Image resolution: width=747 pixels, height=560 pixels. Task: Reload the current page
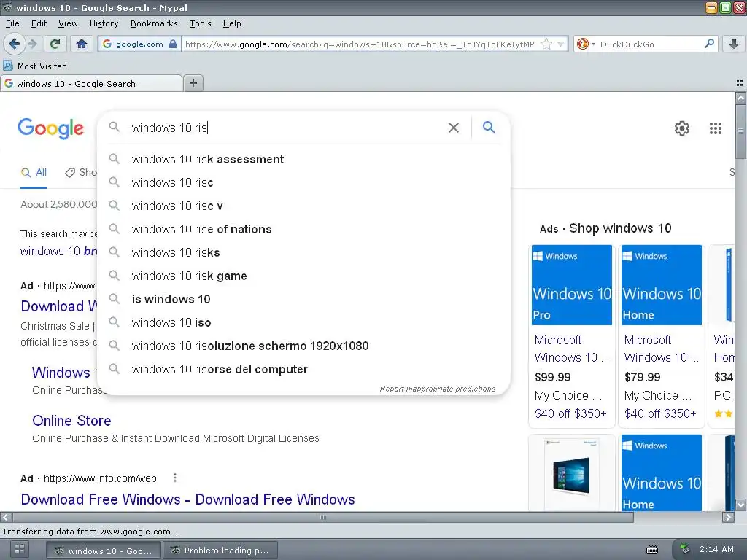pos(55,44)
